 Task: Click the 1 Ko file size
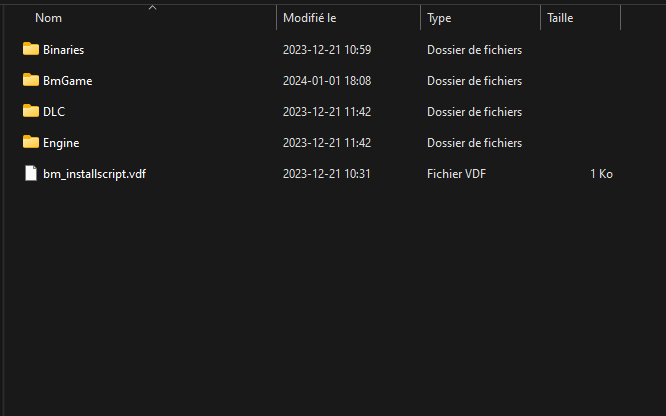(x=601, y=173)
